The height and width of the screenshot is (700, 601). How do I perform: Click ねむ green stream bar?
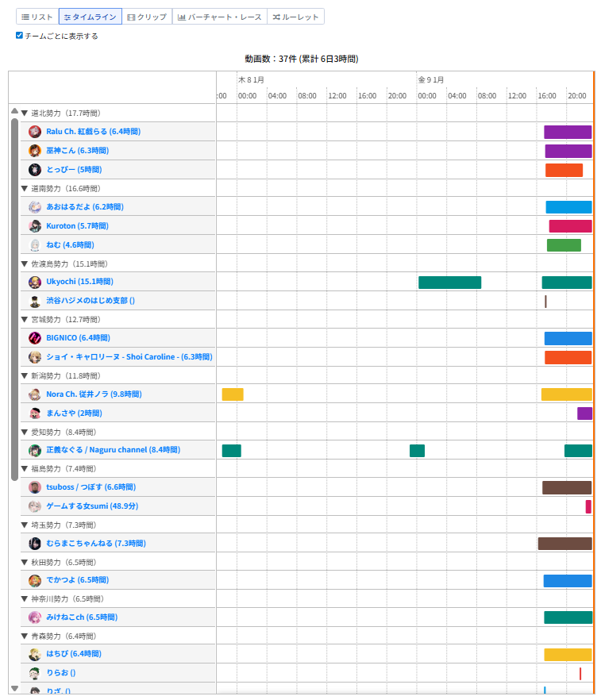pos(564,245)
